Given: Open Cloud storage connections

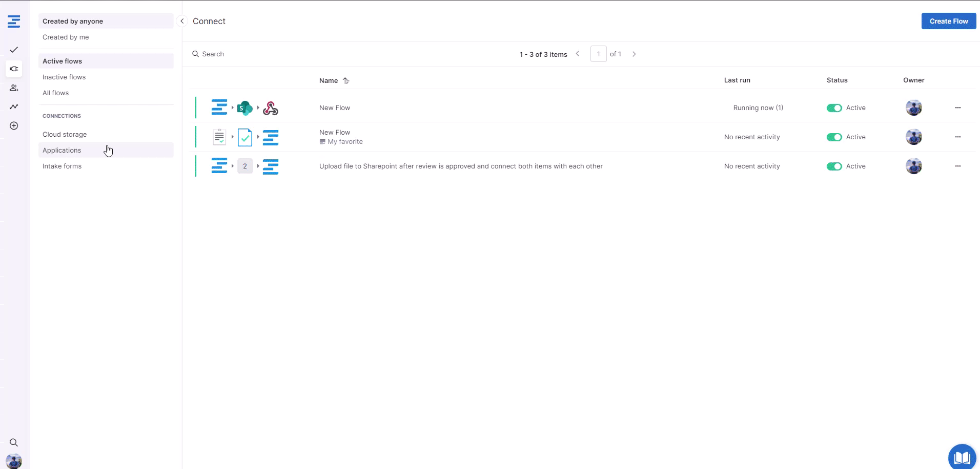Looking at the screenshot, I should 65,134.
